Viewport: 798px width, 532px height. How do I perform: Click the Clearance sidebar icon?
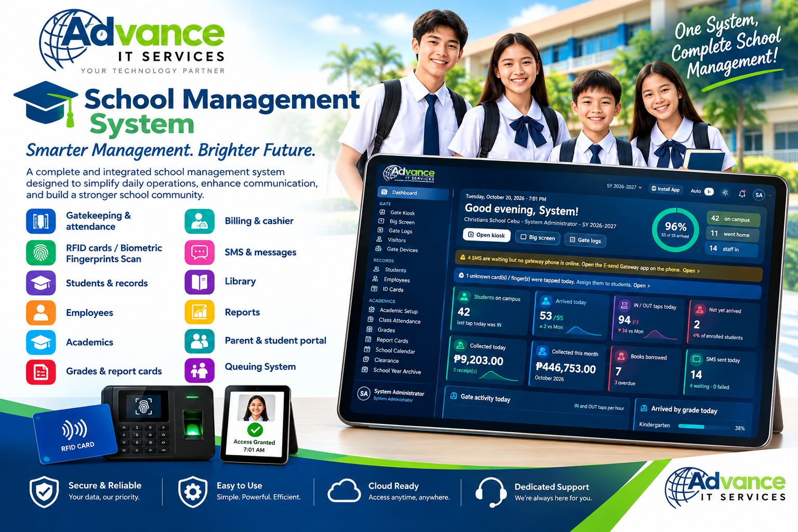point(366,360)
